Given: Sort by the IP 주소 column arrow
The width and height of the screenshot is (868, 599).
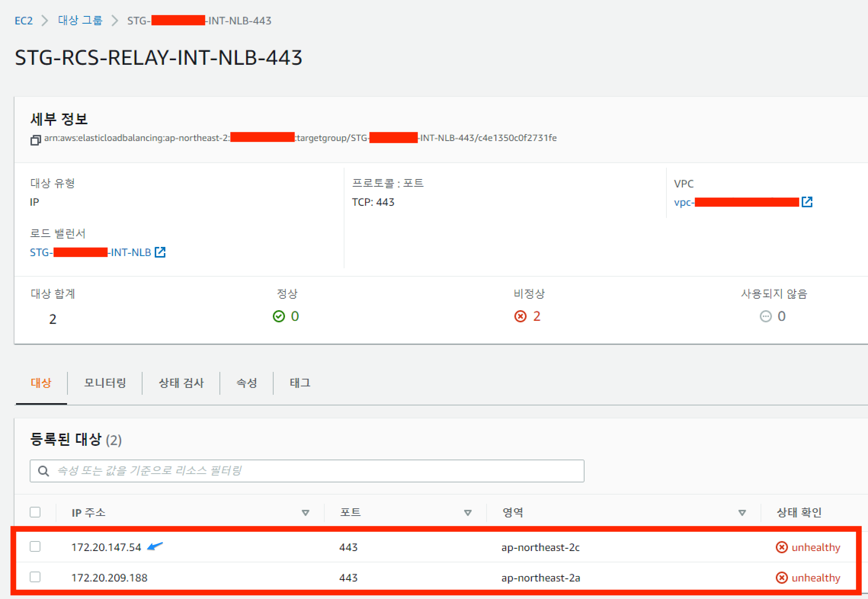Looking at the screenshot, I should [x=305, y=513].
